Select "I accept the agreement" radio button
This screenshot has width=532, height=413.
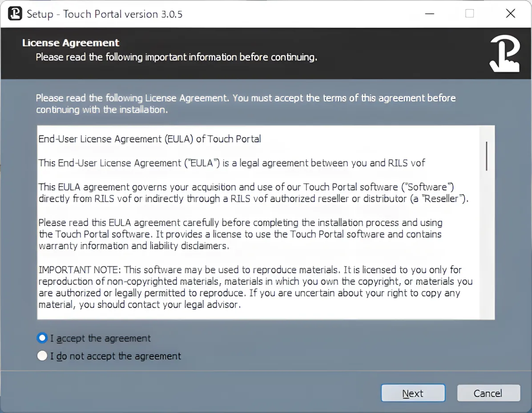tap(42, 338)
